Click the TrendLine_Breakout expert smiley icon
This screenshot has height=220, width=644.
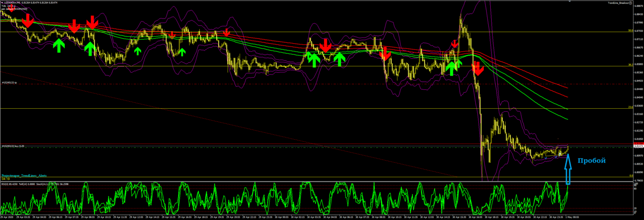[631, 3]
